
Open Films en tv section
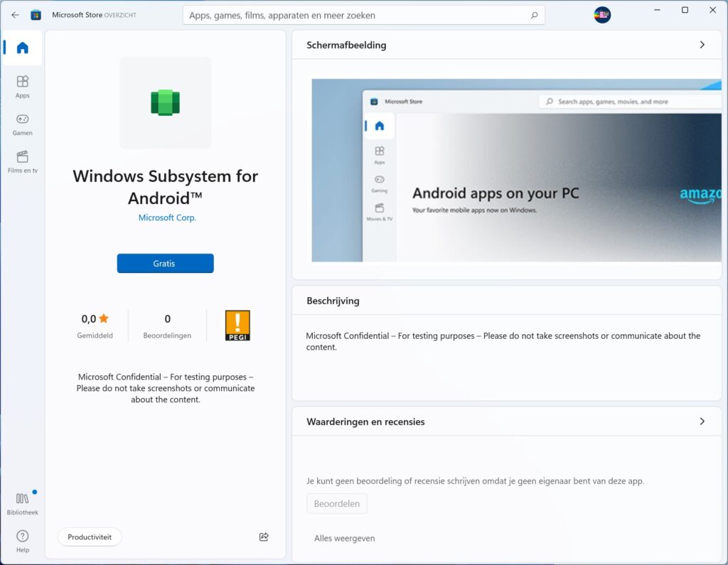pyautogui.click(x=23, y=161)
